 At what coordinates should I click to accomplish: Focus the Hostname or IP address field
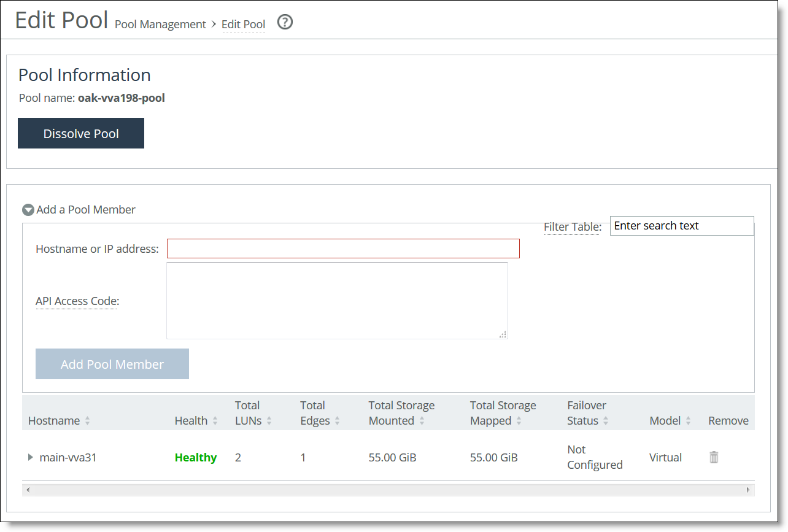tap(342, 249)
